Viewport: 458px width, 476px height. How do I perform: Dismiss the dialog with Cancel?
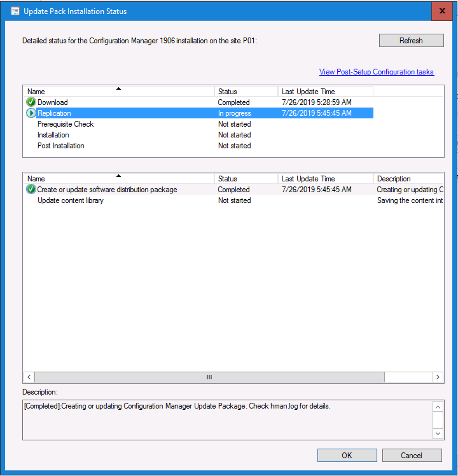pos(412,456)
